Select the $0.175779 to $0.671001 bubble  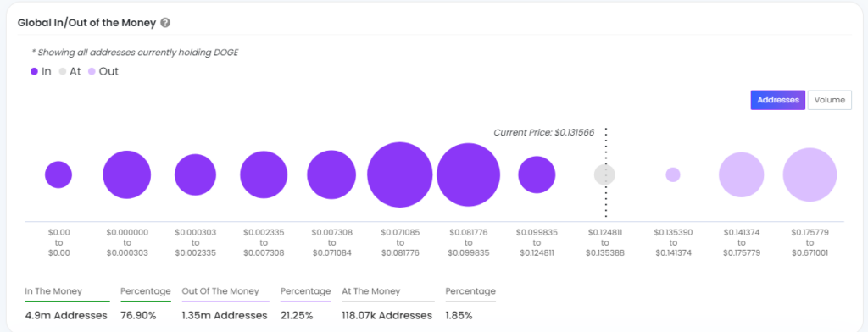coord(810,174)
